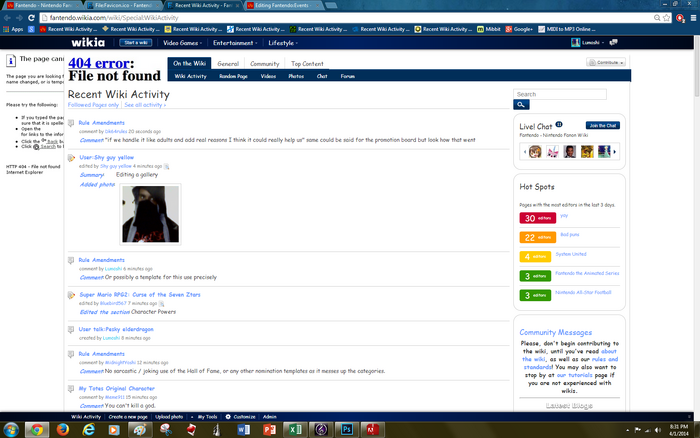Expand the Lifestyle dropdown
The width and height of the screenshot is (700, 438).
coord(283,43)
